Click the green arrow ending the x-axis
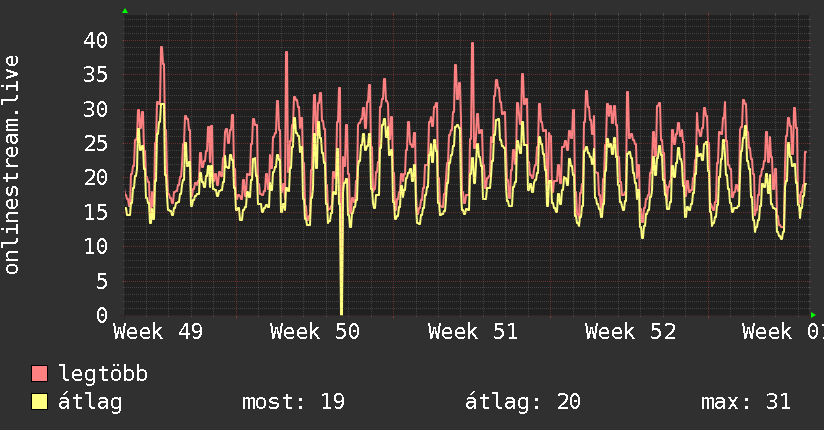Screen dimensions: 824x430 (x=813, y=315)
